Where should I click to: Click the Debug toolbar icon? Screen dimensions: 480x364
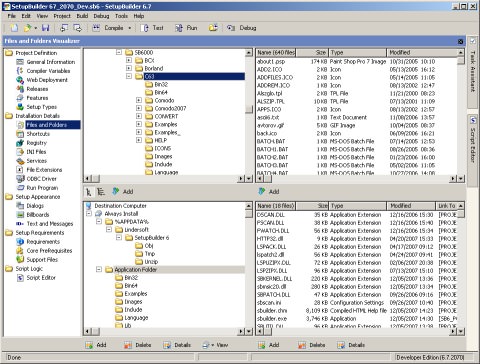231,28
